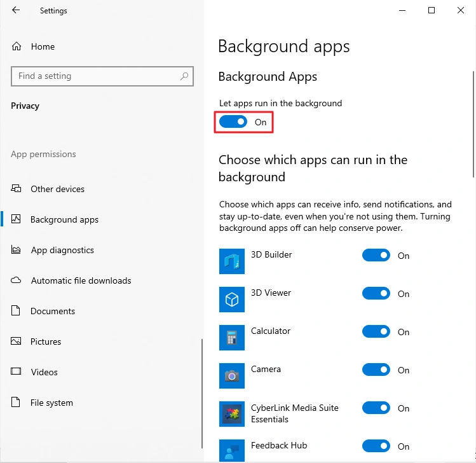Click the 3D Viewer app name

coord(271,293)
